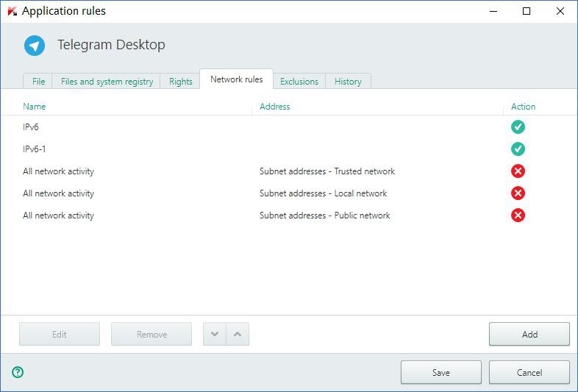Click the Remove button
This screenshot has height=392, width=578.
pyautogui.click(x=151, y=334)
